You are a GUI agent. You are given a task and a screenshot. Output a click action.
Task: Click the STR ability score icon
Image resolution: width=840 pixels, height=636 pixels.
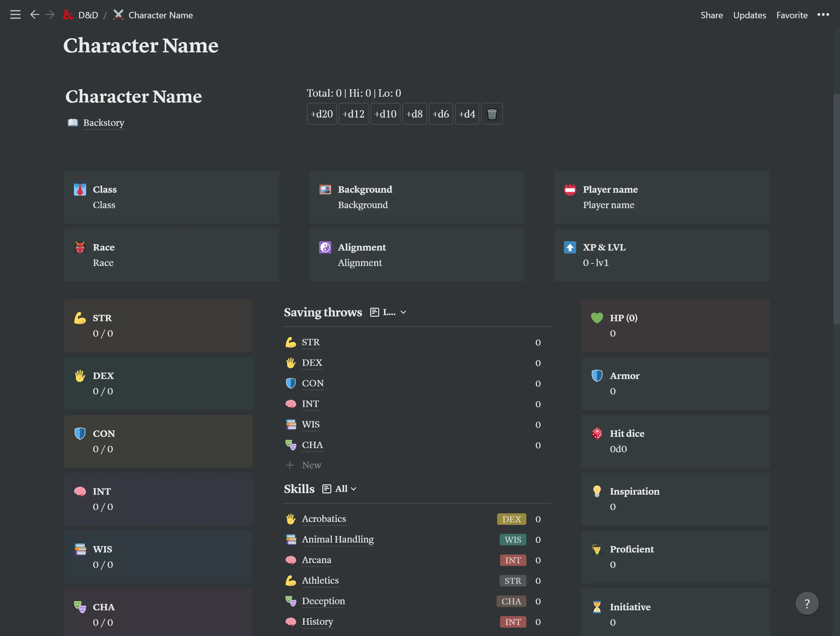pyautogui.click(x=80, y=318)
